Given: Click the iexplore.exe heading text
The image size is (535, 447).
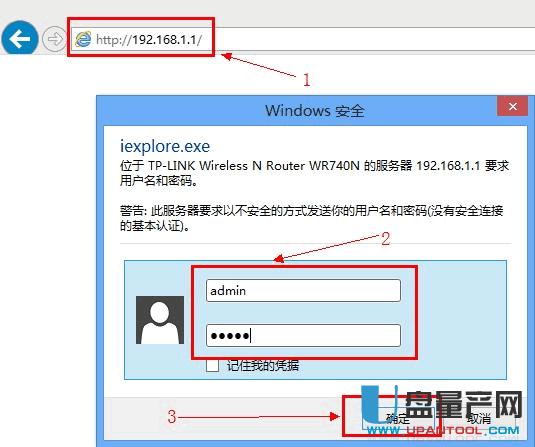Looking at the screenshot, I should (x=165, y=146).
